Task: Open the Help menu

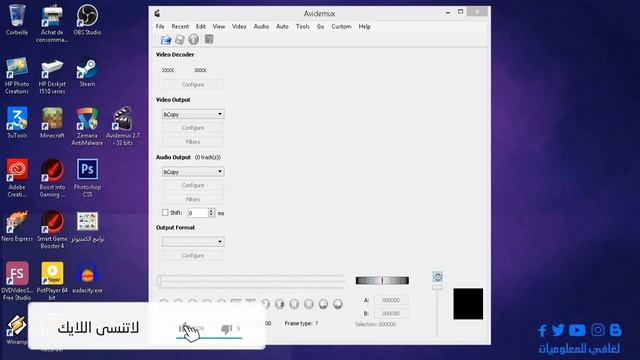Action: coord(364,27)
